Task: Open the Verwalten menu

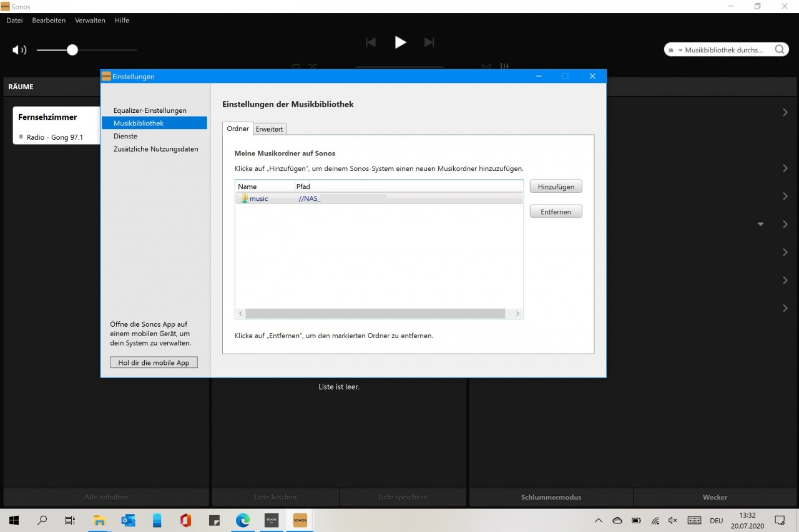Action: point(90,20)
